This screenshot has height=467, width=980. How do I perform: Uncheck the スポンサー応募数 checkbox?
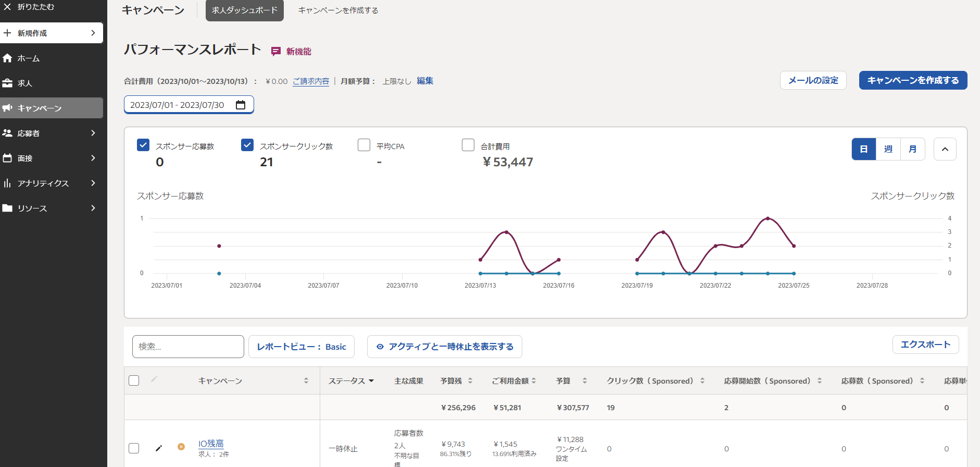click(x=143, y=145)
